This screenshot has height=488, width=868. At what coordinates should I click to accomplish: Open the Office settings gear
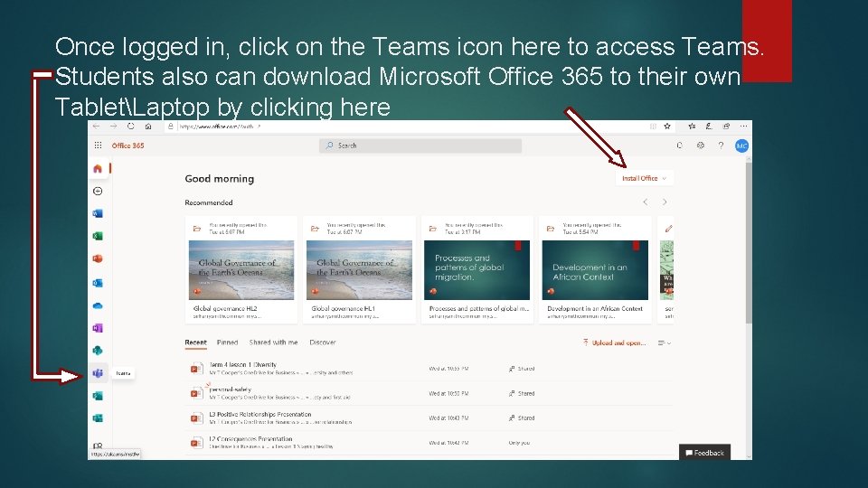pyautogui.click(x=700, y=145)
